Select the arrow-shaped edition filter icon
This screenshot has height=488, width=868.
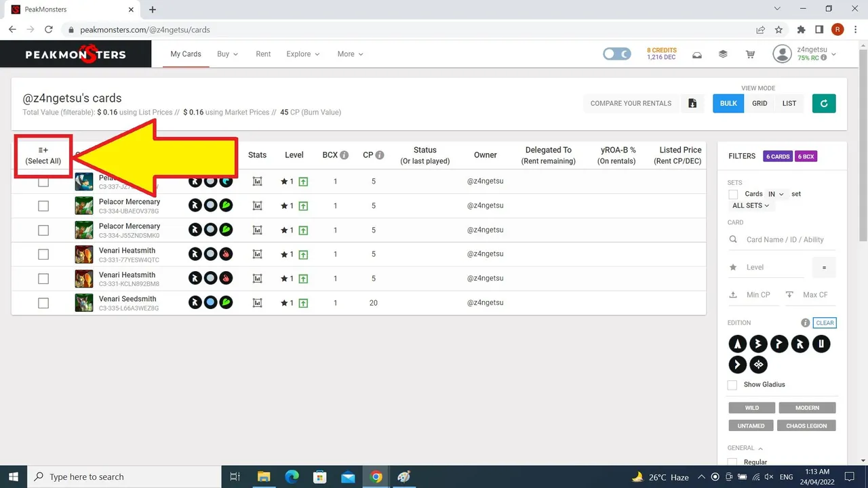[737, 365]
